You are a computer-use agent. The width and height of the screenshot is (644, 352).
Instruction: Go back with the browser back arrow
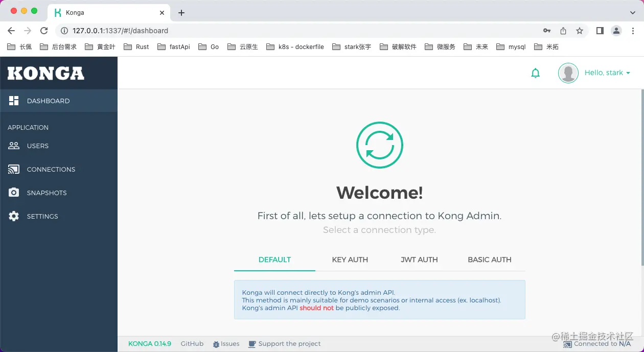pos(11,31)
